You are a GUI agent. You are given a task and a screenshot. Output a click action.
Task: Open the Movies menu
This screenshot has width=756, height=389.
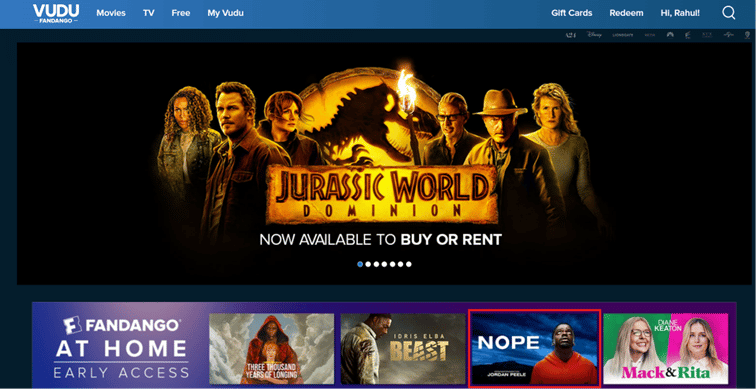pos(111,13)
